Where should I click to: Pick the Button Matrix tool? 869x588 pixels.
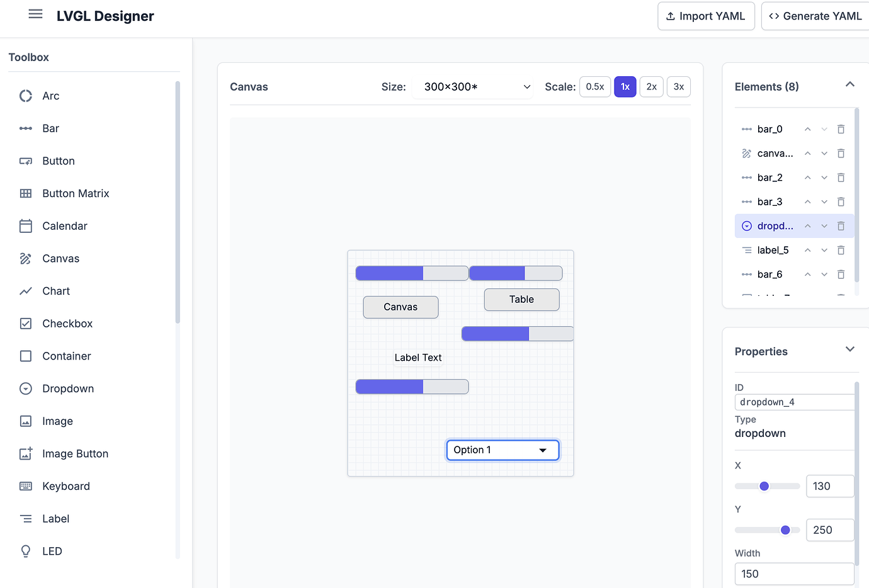76,193
